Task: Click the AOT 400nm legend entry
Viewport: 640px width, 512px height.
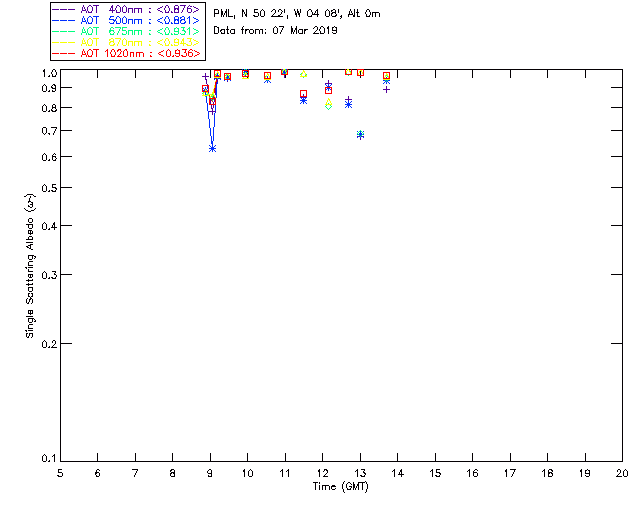Action: tap(127, 9)
